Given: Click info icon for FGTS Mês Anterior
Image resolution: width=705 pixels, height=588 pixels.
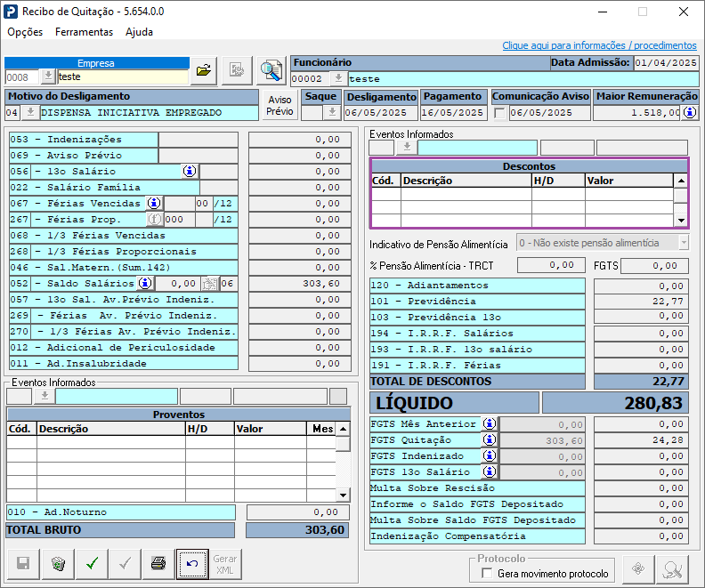Looking at the screenshot, I should pos(490,423).
